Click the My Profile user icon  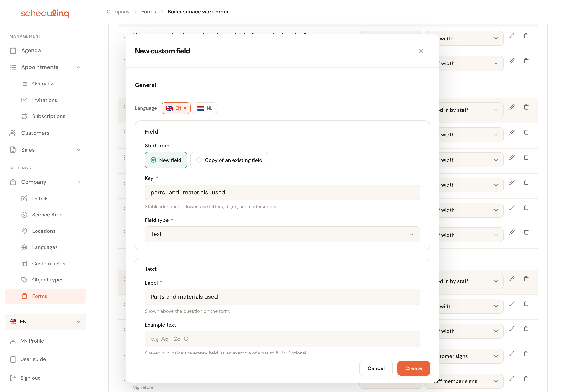[13, 341]
